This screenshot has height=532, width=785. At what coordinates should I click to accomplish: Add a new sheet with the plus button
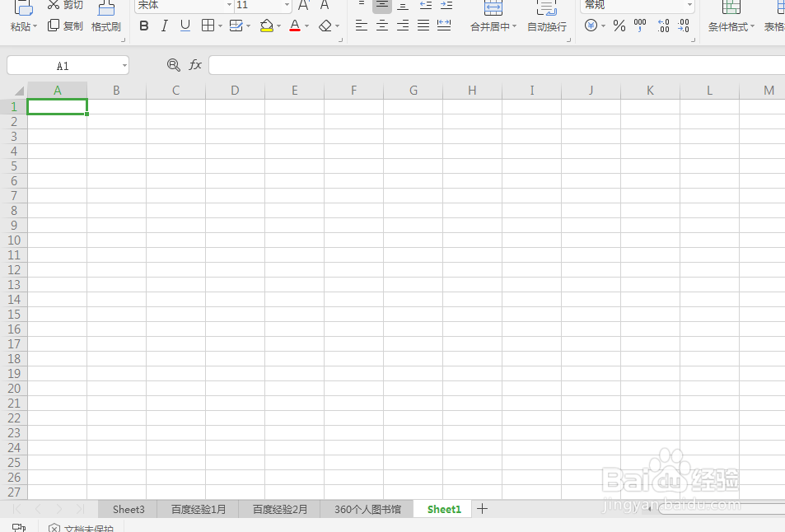pos(482,509)
